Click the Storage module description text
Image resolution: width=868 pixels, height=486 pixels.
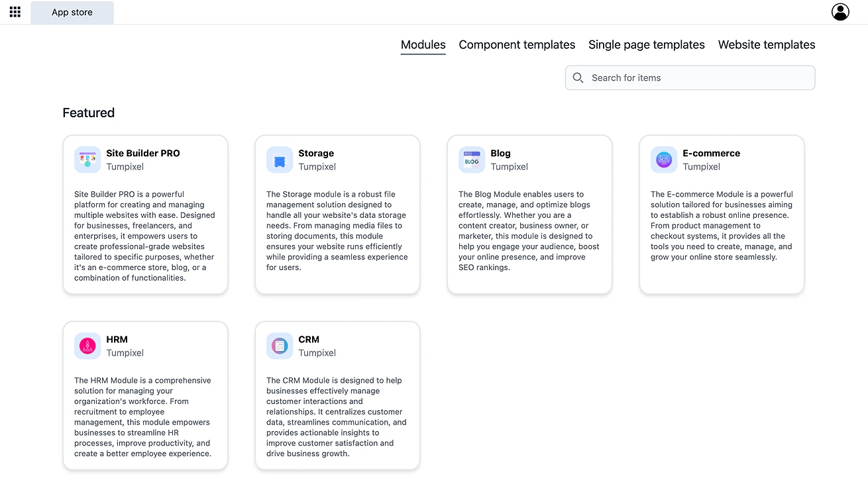coord(337,231)
